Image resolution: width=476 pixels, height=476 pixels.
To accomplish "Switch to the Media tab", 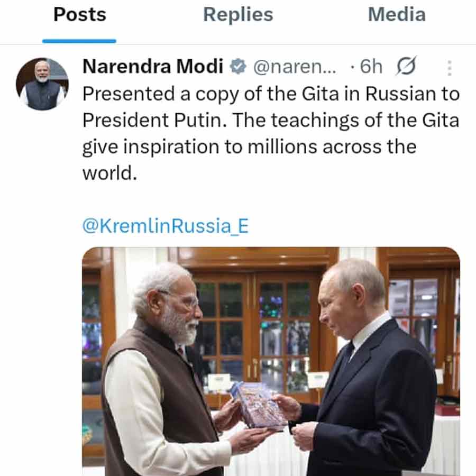I will click(397, 15).
